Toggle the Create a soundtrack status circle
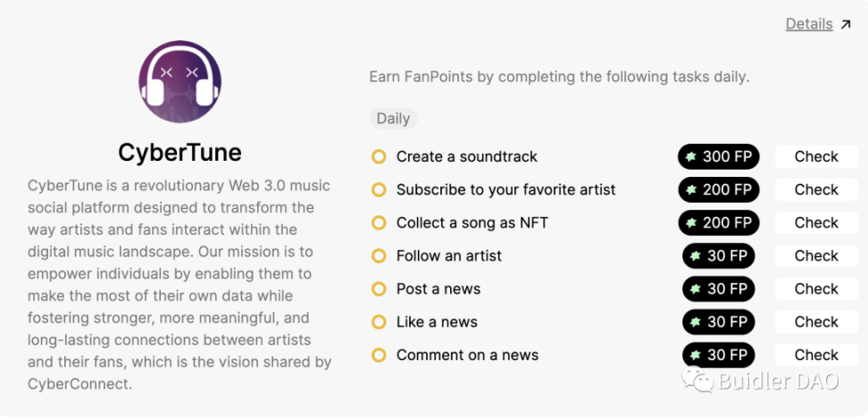 click(x=379, y=156)
